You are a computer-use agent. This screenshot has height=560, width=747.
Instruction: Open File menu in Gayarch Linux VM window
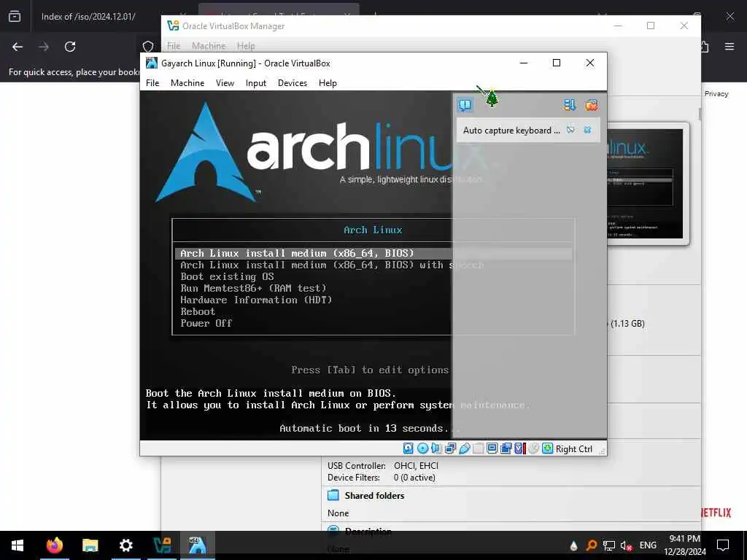click(152, 83)
